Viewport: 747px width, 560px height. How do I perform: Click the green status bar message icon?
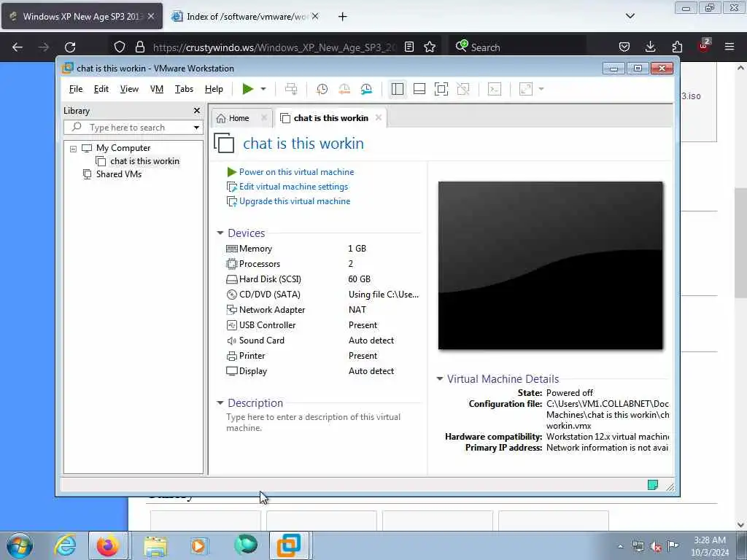coord(653,485)
